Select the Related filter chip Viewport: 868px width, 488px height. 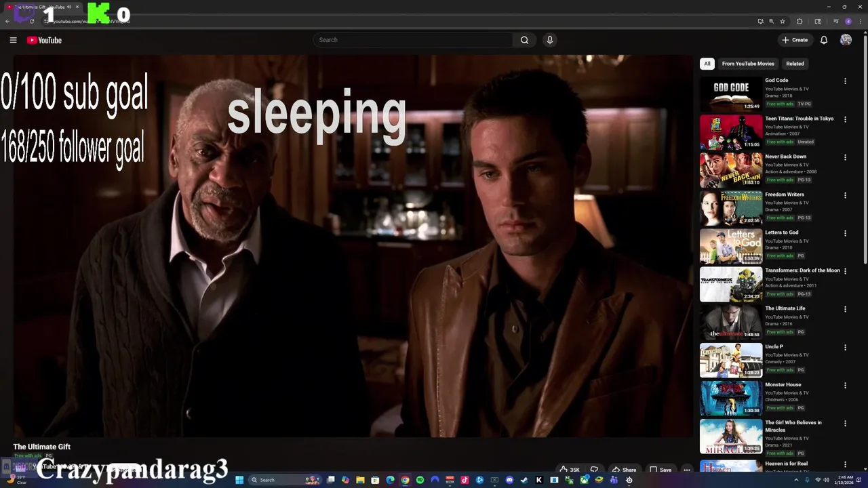(795, 64)
